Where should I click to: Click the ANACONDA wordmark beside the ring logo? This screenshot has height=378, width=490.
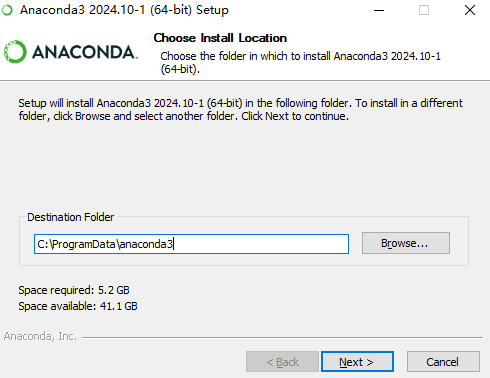coord(85,52)
